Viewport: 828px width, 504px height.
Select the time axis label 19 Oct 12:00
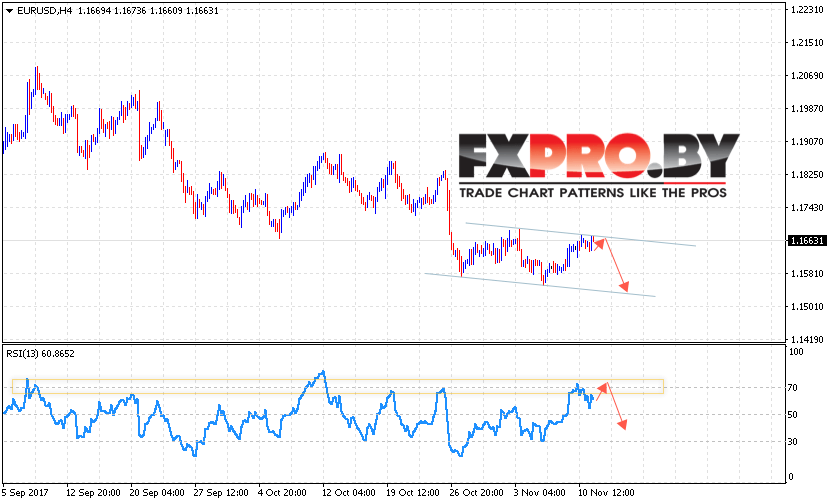coord(412,493)
